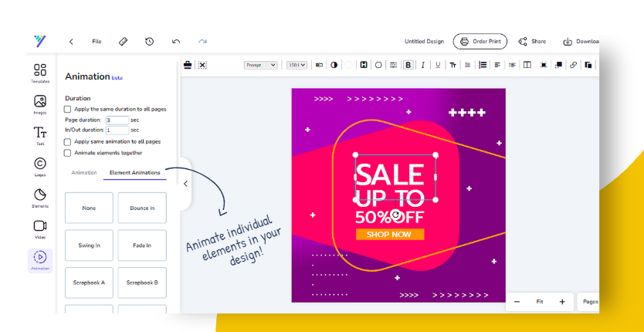Open line spacing options
This screenshot has width=644, height=332.
(512, 65)
